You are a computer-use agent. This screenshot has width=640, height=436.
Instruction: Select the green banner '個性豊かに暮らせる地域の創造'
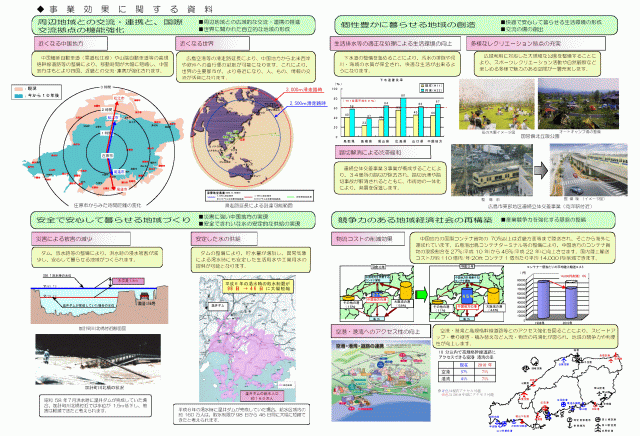click(476, 25)
